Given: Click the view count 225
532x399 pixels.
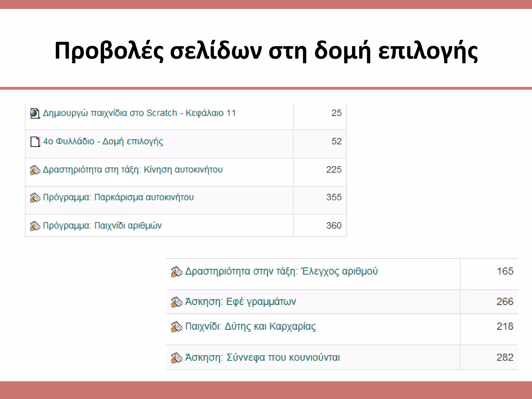Looking at the screenshot, I should [x=334, y=170].
